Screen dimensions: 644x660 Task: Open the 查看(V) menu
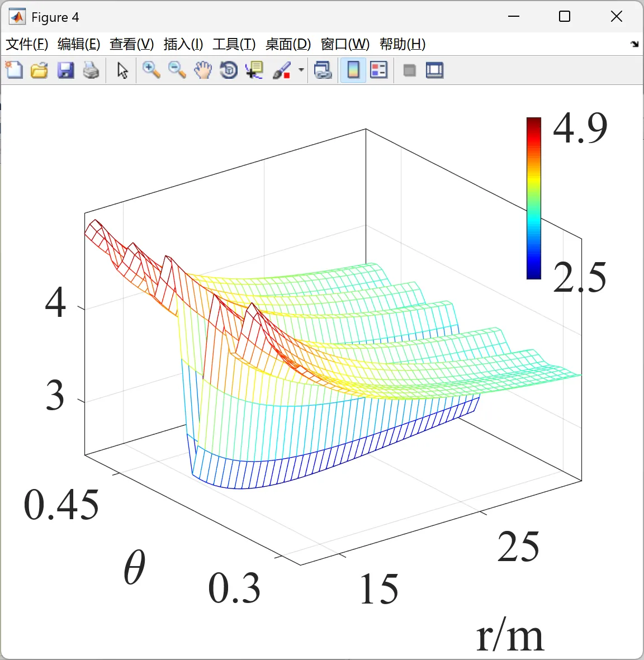pos(131,44)
